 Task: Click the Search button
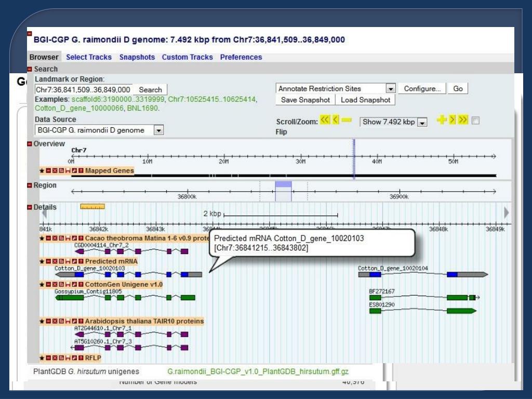[x=150, y=90]
